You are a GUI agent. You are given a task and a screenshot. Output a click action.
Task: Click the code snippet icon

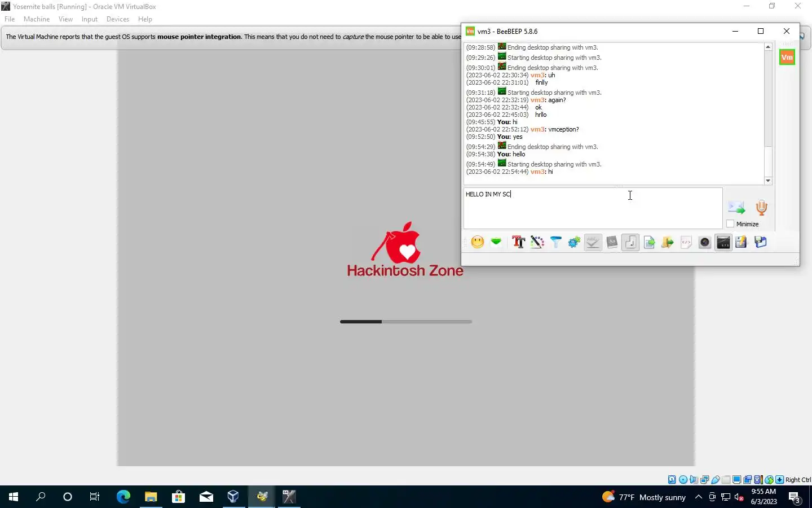pos(686,242)
